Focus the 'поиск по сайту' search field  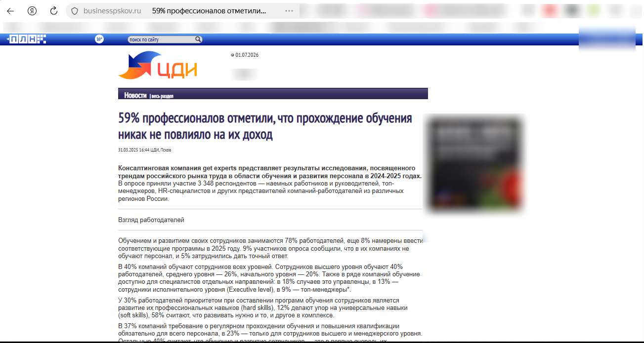(161, 39)
